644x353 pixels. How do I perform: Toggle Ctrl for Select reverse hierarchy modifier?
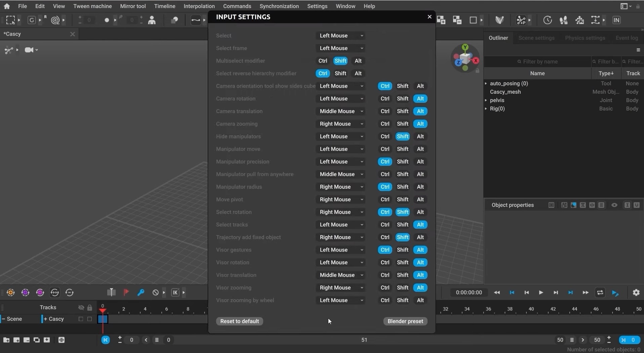323,73
